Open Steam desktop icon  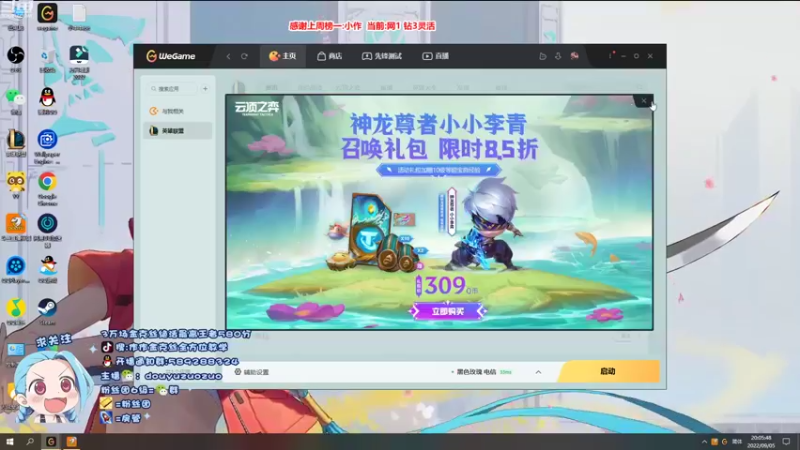coord(47,311)
